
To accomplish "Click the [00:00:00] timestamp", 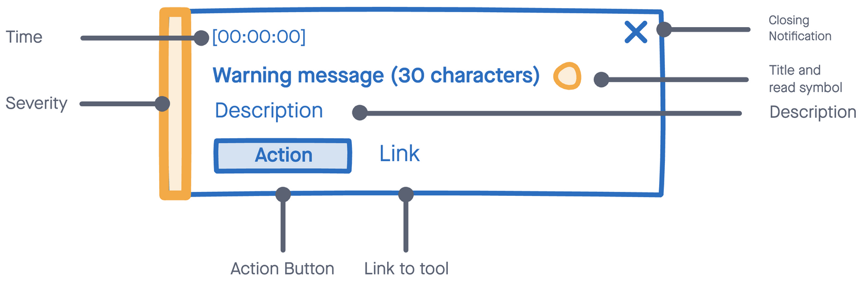I will pos(259,37).
